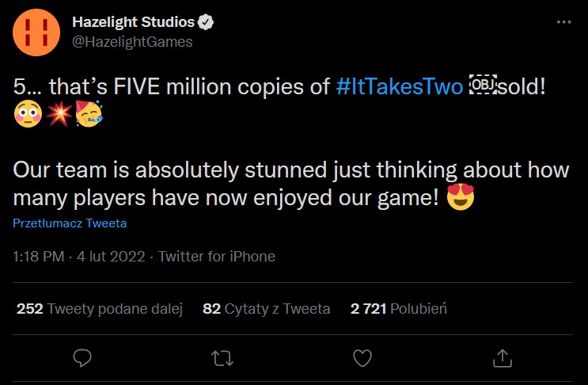
Task: Open the #ItTakesTwo hashtag link
Action: click(397, 87)
